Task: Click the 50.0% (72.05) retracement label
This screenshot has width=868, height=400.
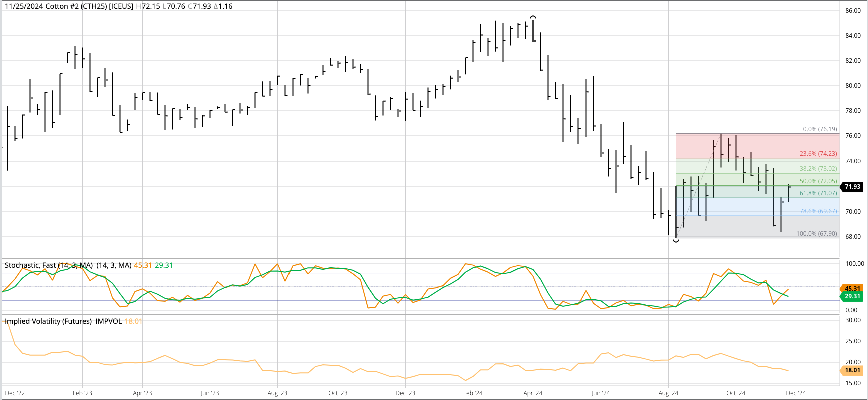Action: click(x=818, y=181)
